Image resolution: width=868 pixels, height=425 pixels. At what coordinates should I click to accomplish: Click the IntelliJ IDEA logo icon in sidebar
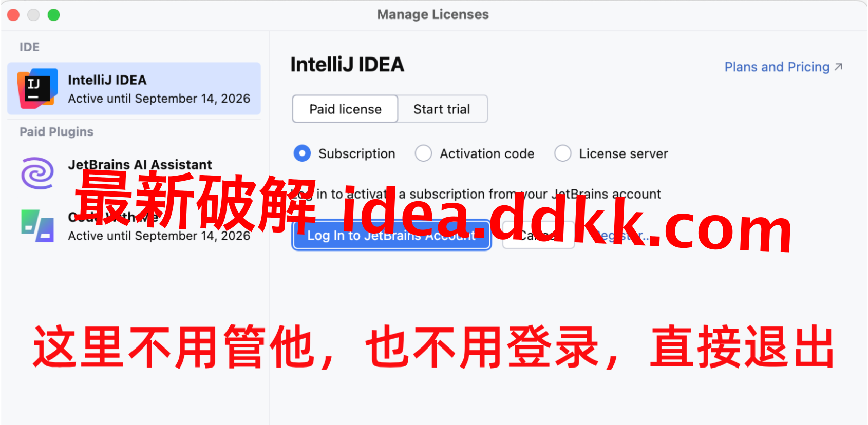click(x=37, y=88)
